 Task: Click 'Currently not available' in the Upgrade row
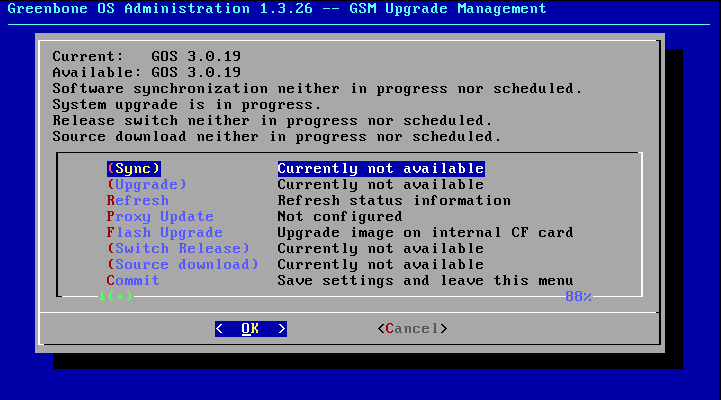[x=381, y=185]
